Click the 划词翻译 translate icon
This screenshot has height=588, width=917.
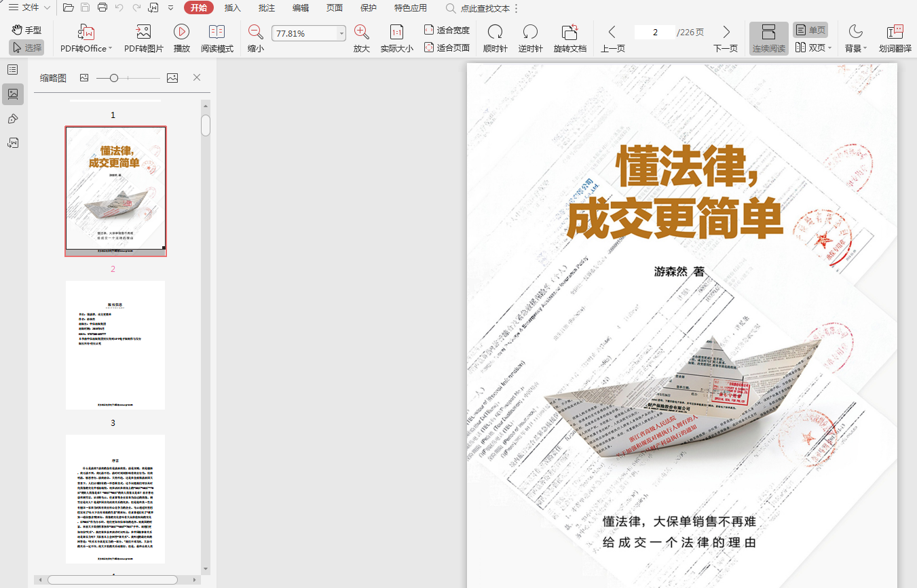pos(895,32)
